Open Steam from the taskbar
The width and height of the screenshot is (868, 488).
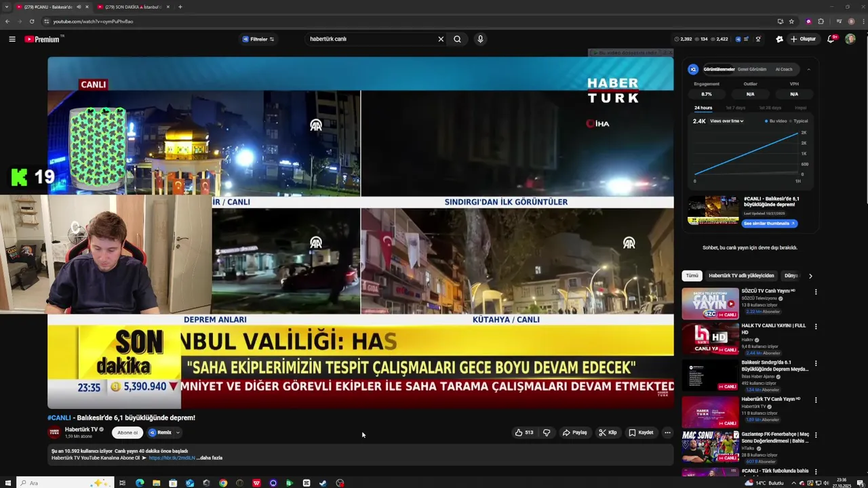(323, 483)
